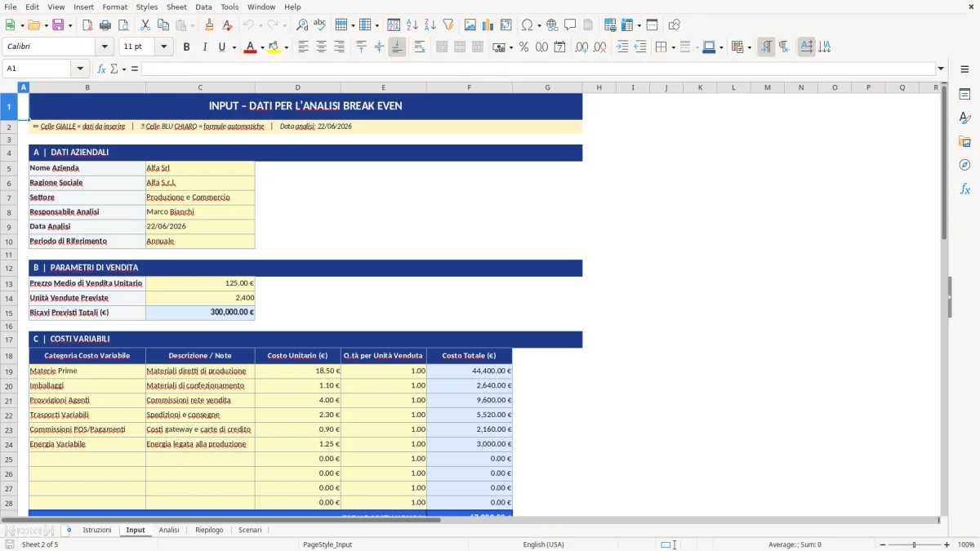Toggle Align Right

[339, 47]
